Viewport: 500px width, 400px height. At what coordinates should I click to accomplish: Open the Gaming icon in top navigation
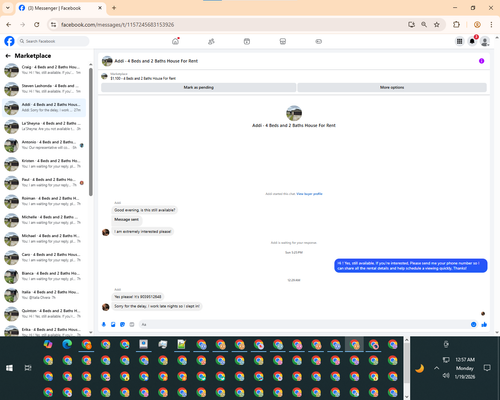click(319, 41)
